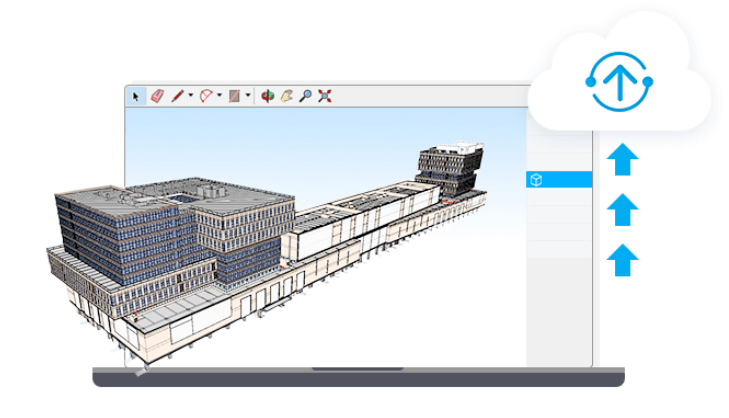Activate the Orbit tool
The width and height of the screenshot is (729, 418).
[x=267, y=96]
